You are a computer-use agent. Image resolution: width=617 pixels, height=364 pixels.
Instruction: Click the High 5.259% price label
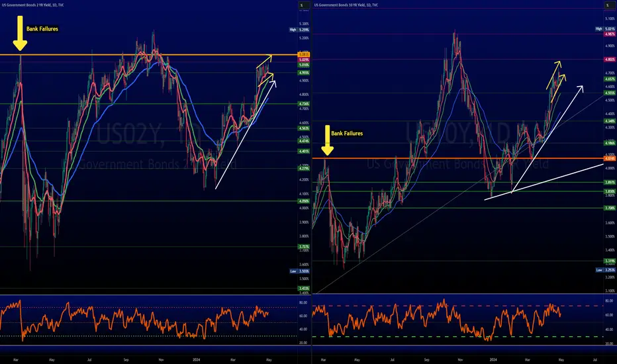tap(299, 30)
